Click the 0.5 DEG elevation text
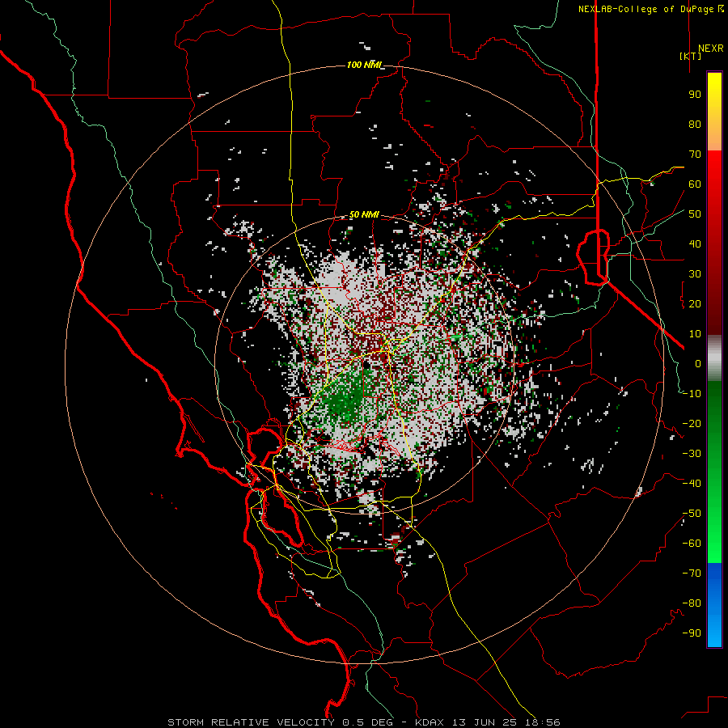Image resolution: width=728 pixels, height=728 pixels. (x=367, y=722)
